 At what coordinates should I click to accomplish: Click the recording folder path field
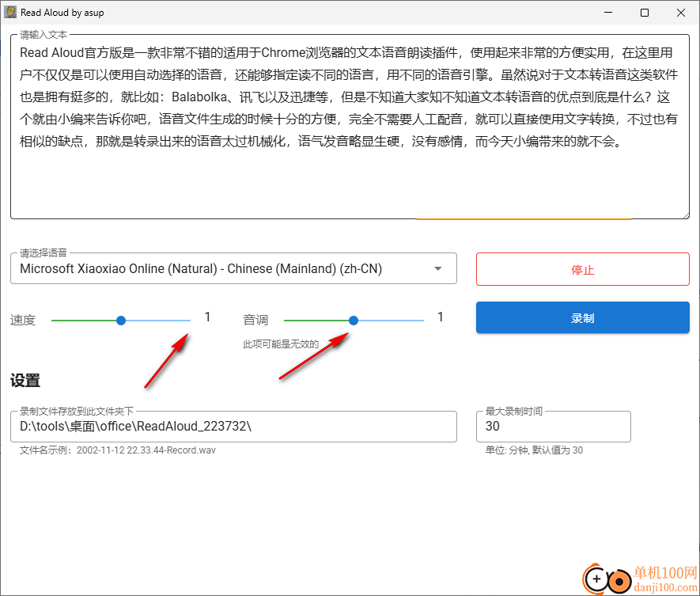coord(233,427)
